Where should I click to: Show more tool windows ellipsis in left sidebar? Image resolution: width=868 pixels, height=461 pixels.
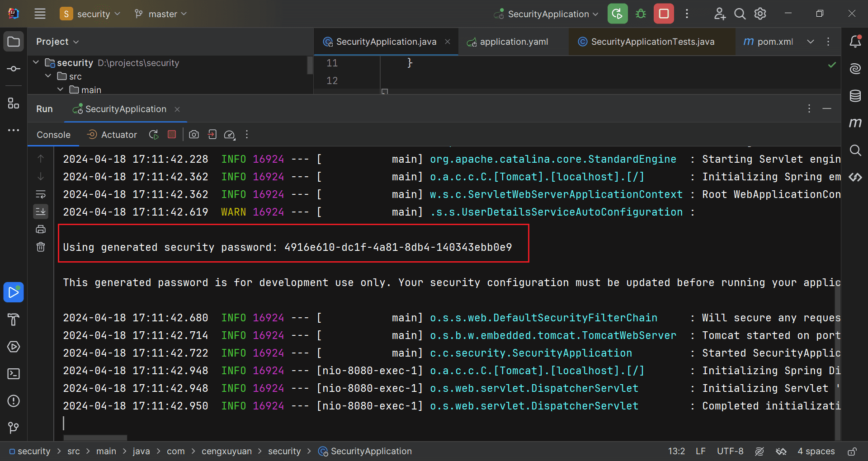click(x=14, y=130)
